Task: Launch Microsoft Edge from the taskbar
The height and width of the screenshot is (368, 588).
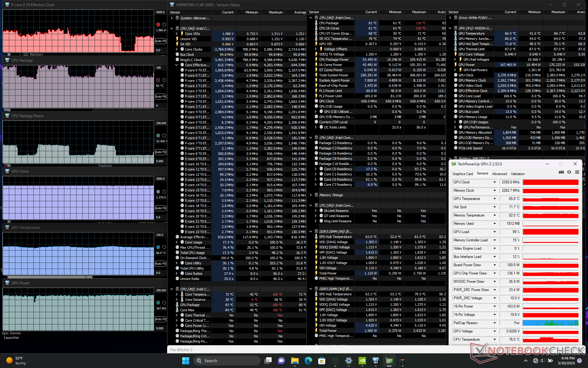Action: tap(308, 361)
